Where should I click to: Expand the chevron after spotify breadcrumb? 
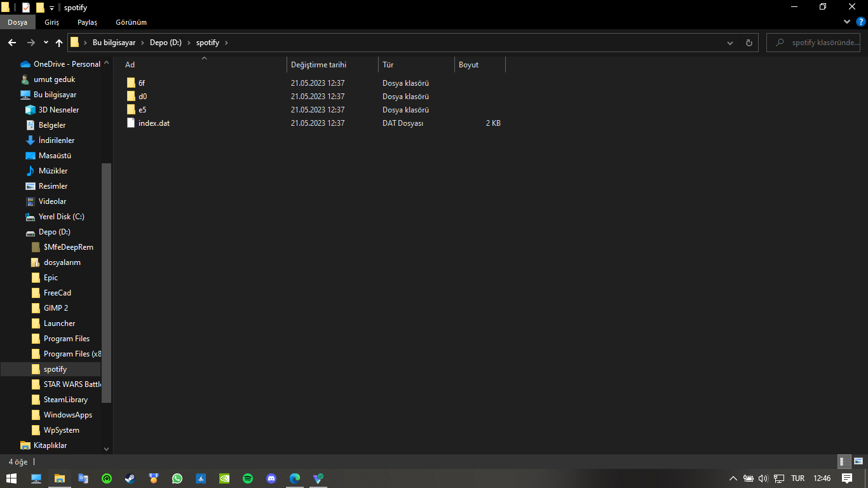(226, 43)
